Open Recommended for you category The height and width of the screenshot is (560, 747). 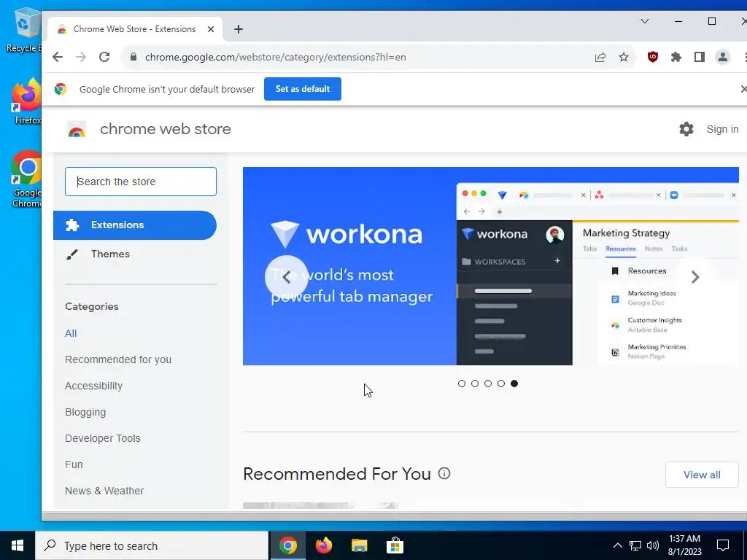118,359
